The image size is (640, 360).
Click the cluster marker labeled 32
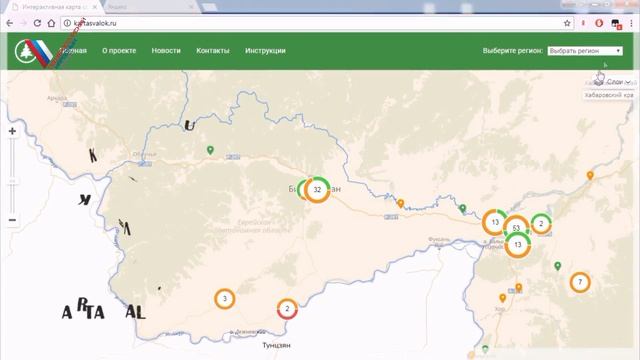coord(317,189)
